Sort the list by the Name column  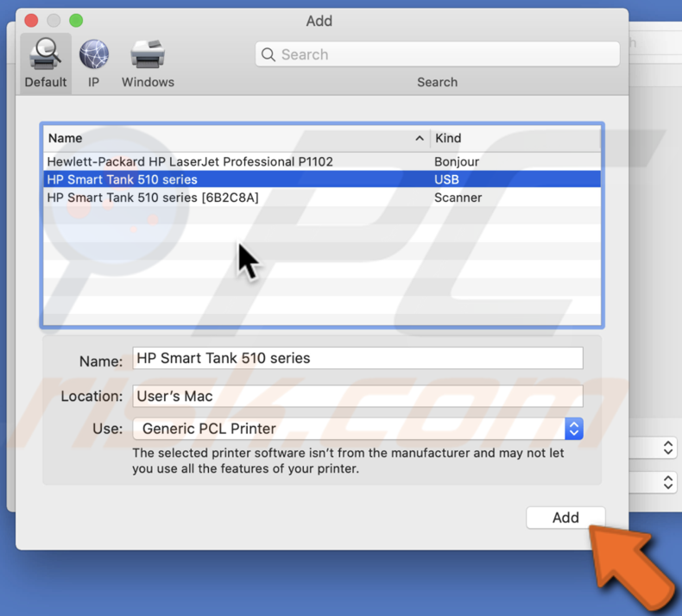[237, 138]
